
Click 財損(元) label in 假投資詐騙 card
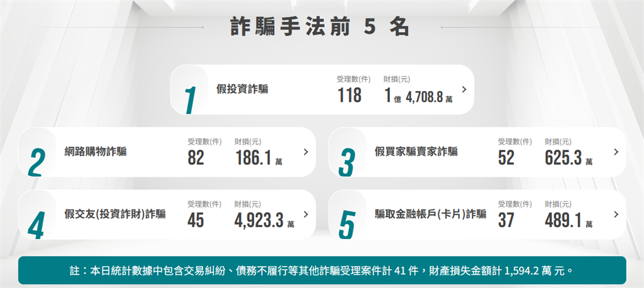click(397, 79)
